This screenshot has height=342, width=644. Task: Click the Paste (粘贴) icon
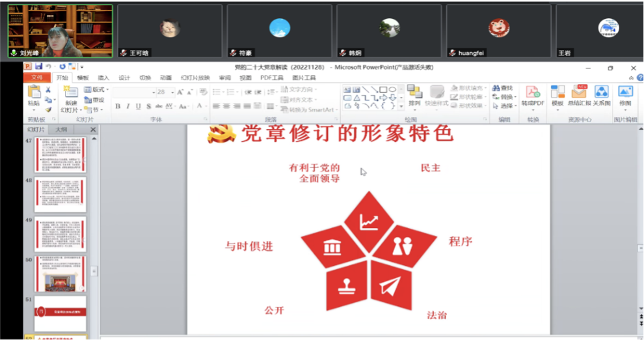click(33, 94)
